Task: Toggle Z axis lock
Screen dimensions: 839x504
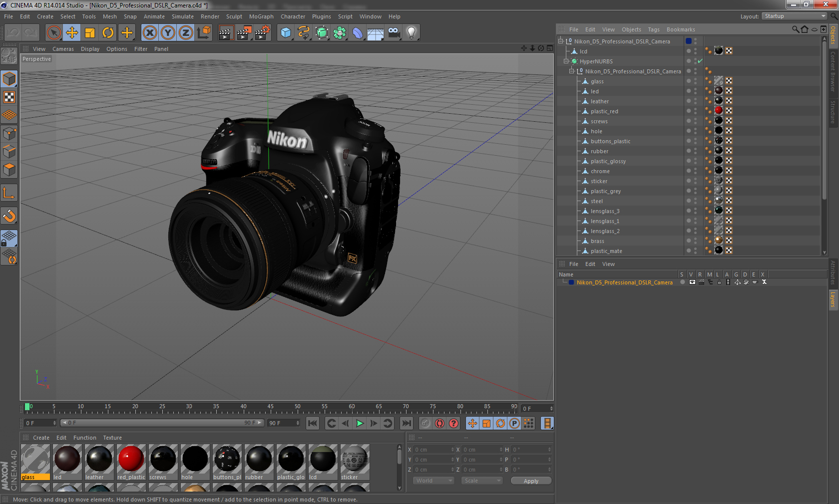Action: pyautogui.click(x=186, y=33)
